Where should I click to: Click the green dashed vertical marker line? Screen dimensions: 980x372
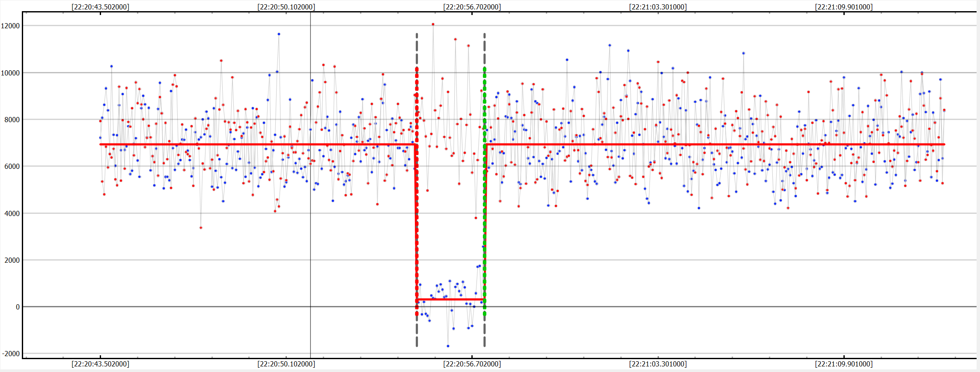[x=485, y=192]
